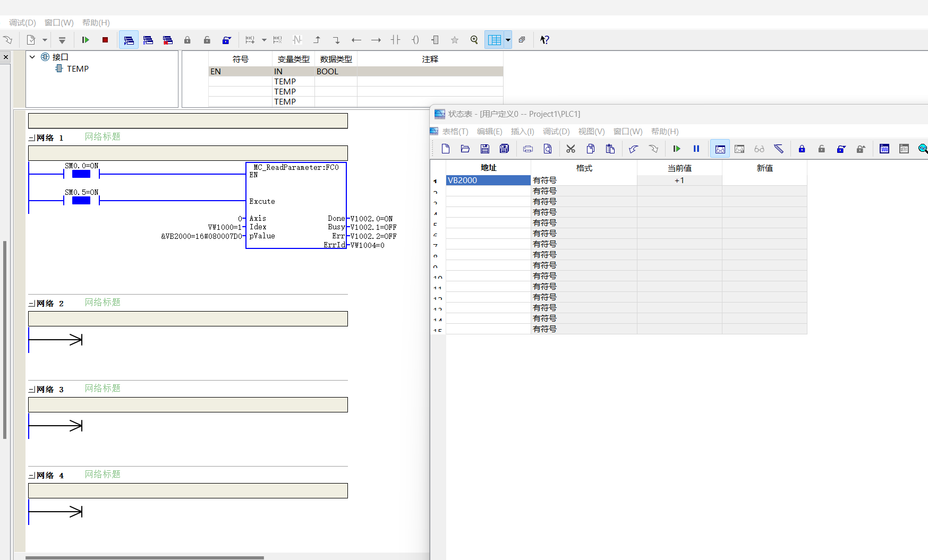This screenshot has width=928, height=560.
Task: Click blue Pause icon in status table toolbar
Action: (x=696, y=149)
